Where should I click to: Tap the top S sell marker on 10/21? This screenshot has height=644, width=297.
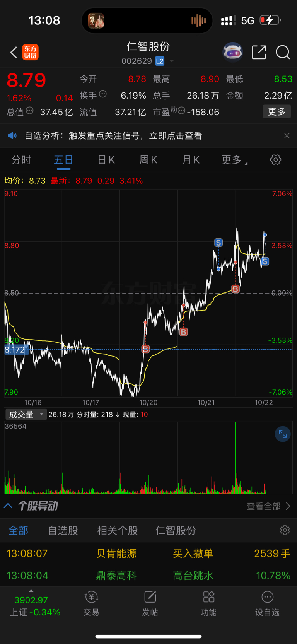tap(218, 243)
